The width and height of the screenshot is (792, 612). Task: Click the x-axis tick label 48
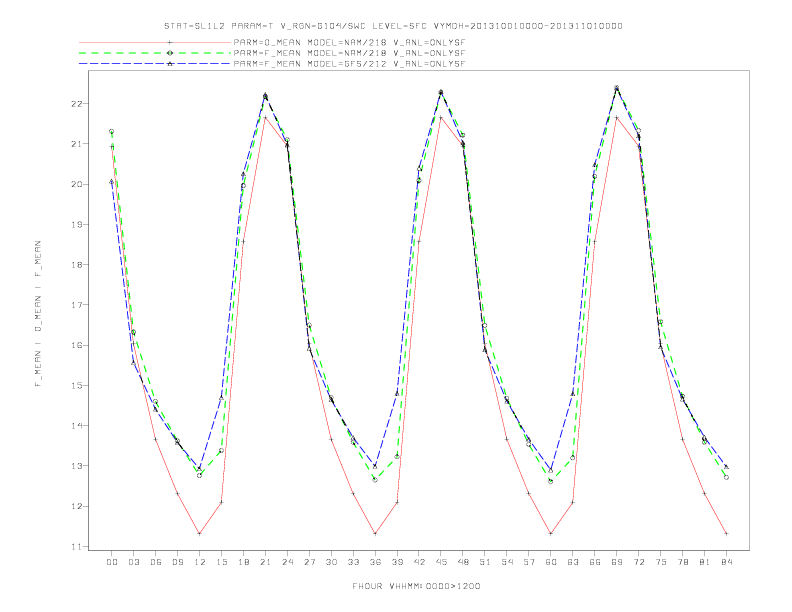tap(463, 562)
